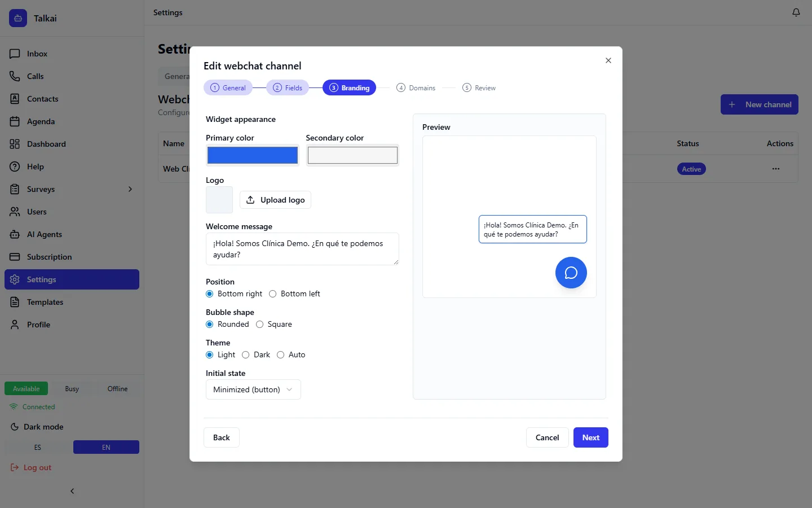The height and width of the screenshot is (508, 812).
Task: Switch language to ES
Action: pos(38,447)
